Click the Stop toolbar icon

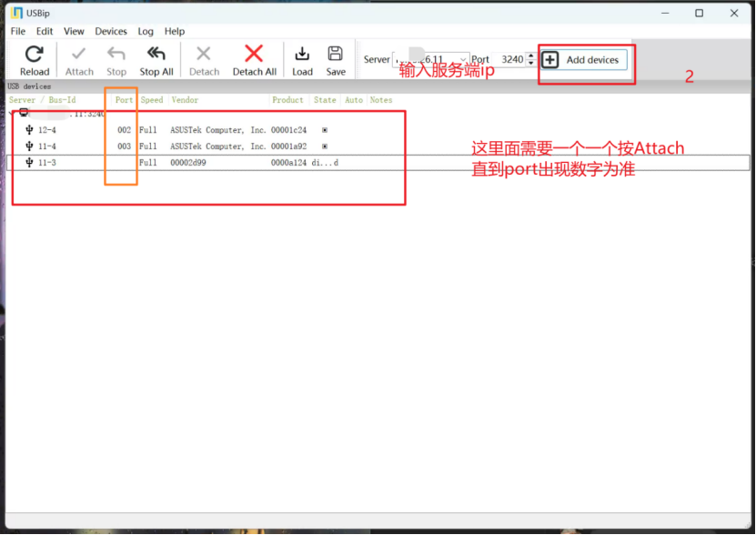tap(116, 60)
